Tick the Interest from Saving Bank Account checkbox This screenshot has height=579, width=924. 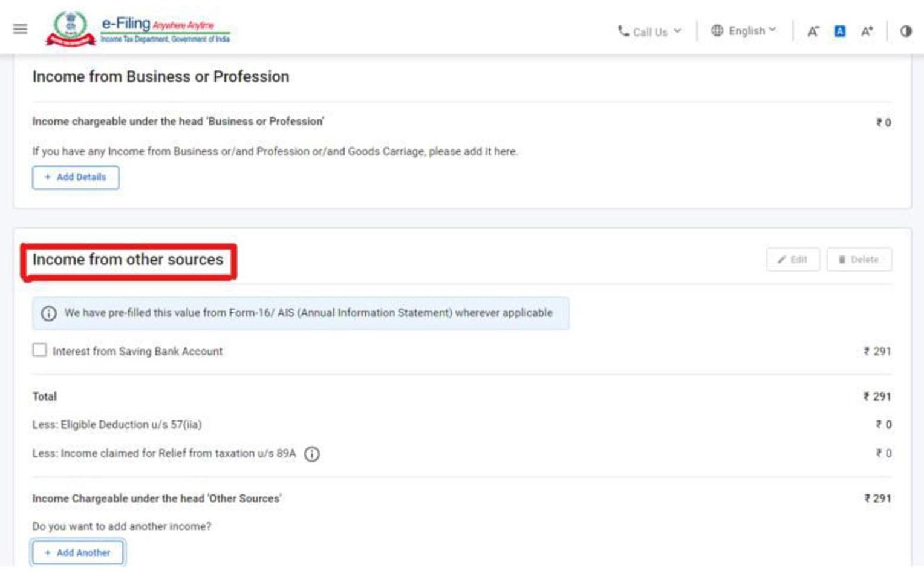(x=40, y=350)
